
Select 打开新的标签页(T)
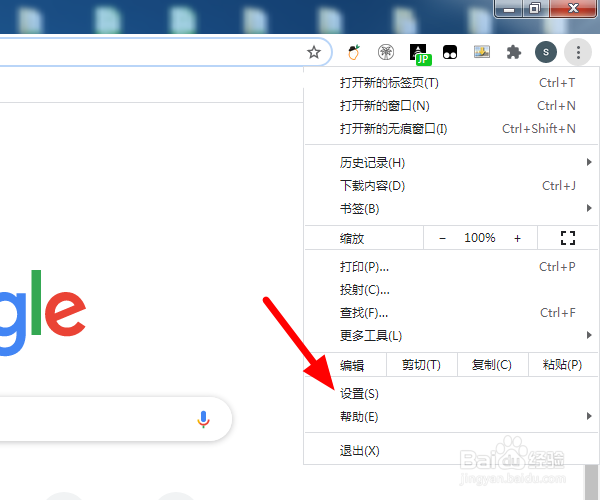click(x=451, y=83)
